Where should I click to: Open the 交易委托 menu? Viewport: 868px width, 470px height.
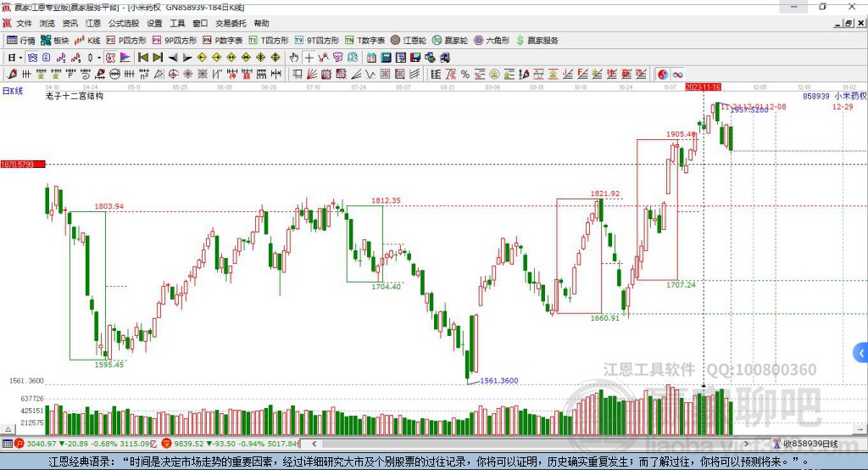(231, 23)
